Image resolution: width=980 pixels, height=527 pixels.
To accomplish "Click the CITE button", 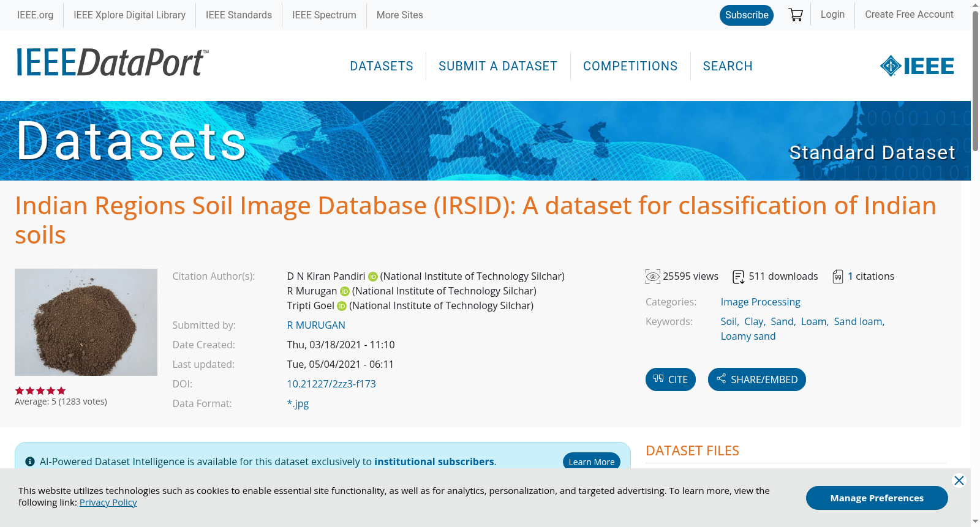I will pyautogui.click(x=671, y=379).
